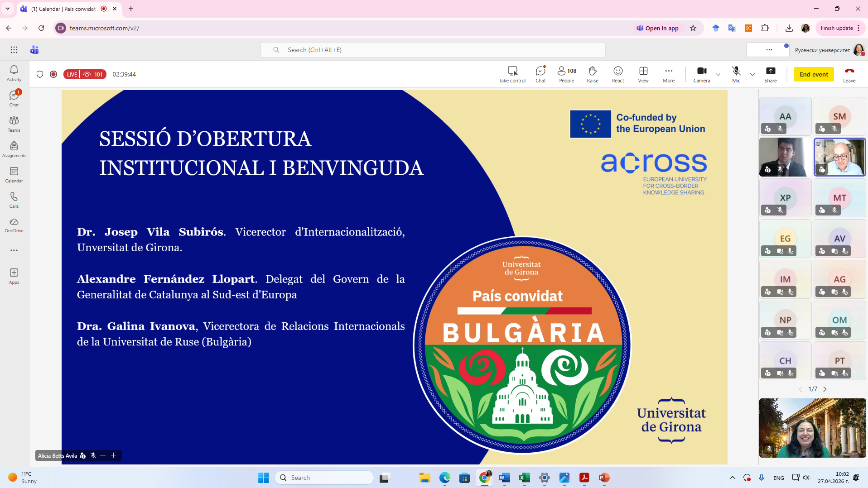
Task: Select participant tile MT
Action: (x=839, y=198)
